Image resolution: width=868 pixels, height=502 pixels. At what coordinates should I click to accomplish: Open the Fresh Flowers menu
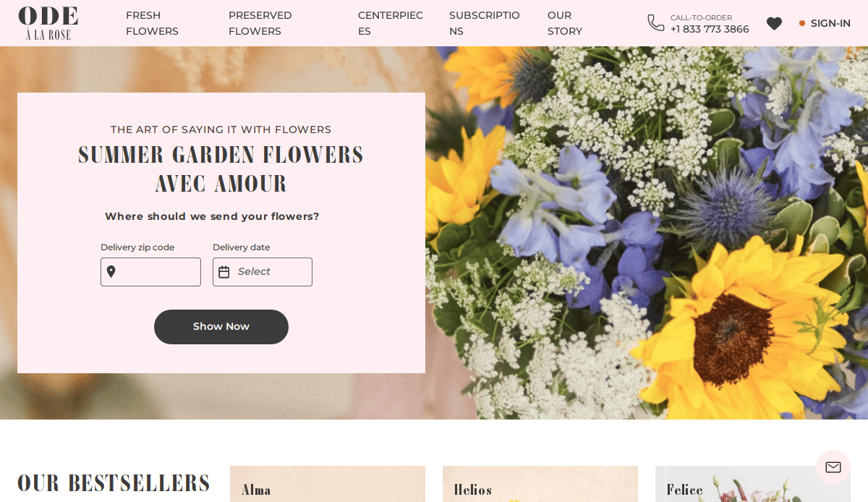click(x=152, y=23)
